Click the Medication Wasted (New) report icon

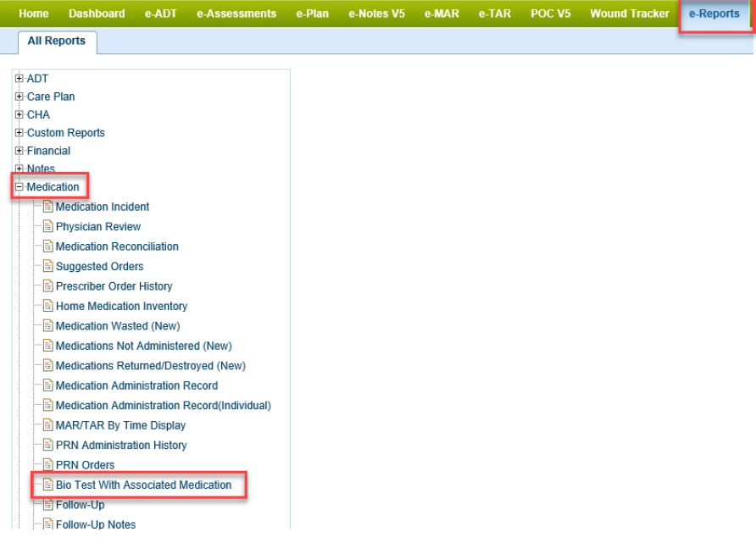point(47,325)
